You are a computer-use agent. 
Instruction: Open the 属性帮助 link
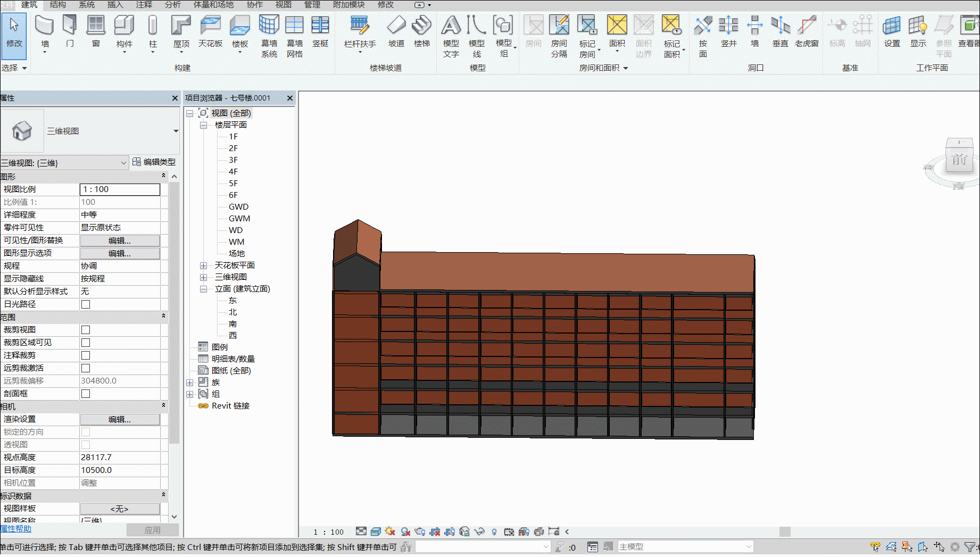pyautogui.click(x=16, y=529)
